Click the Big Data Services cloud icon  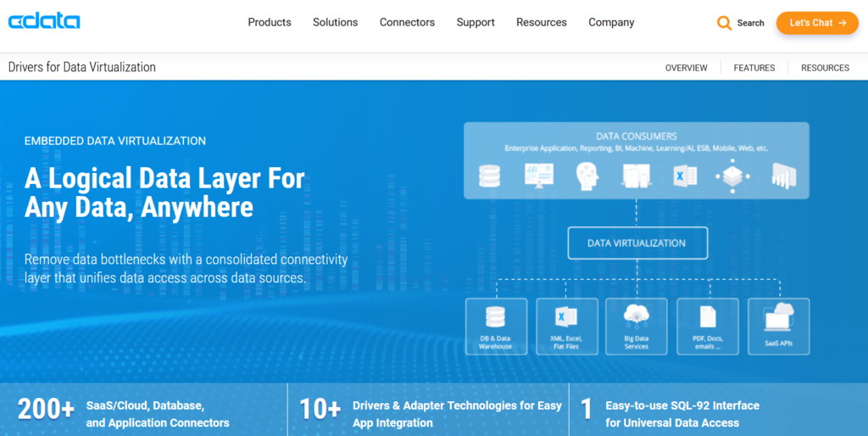click(x=636, y=317)
